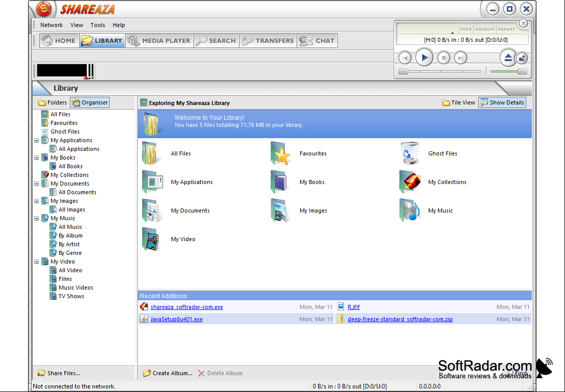Viewport: 565px width, 392px height.
Task: Open the My Applications folder icon
Action: point(152,182)
